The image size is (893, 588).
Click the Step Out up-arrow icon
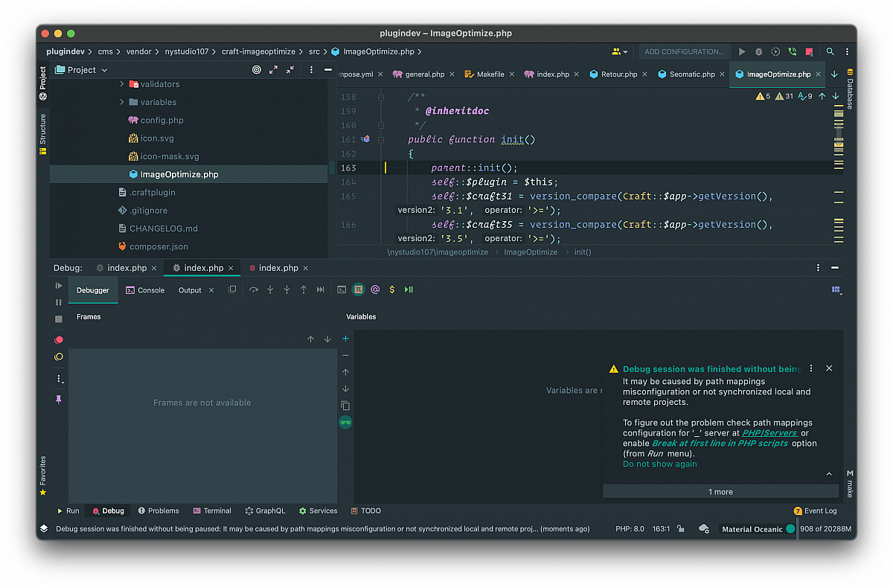[304, 290]
